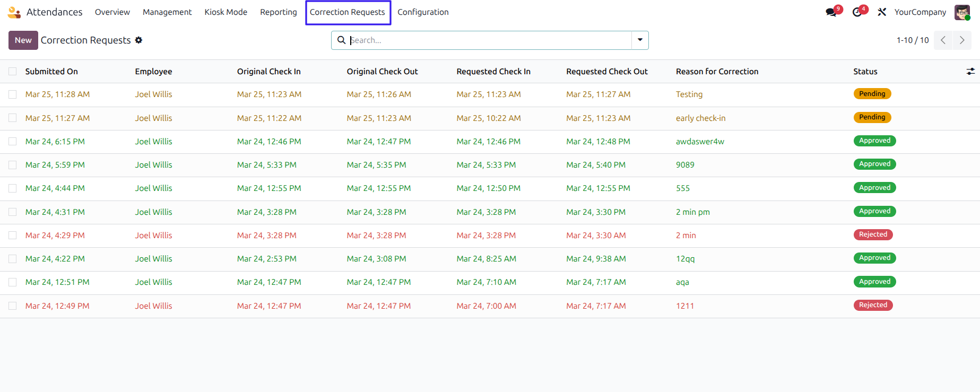Click the search magnifier icon
This screenshot has height=392, width=980.
[341, 40]
